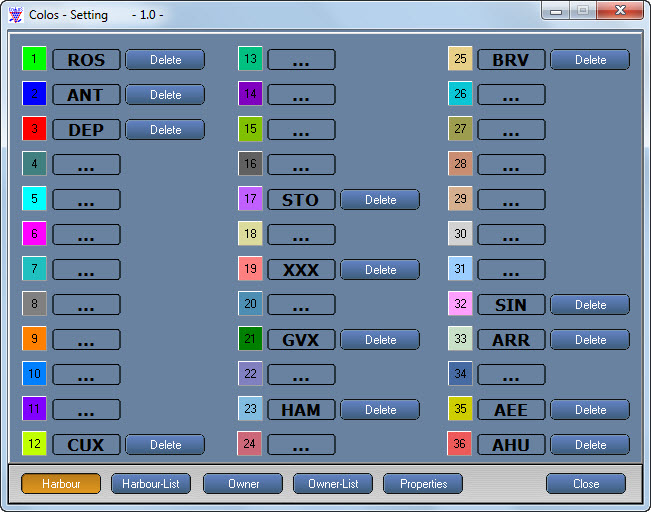Switch to the Owner tab
Viewport: 651px width, 512px height.
[x=243, y=484]
